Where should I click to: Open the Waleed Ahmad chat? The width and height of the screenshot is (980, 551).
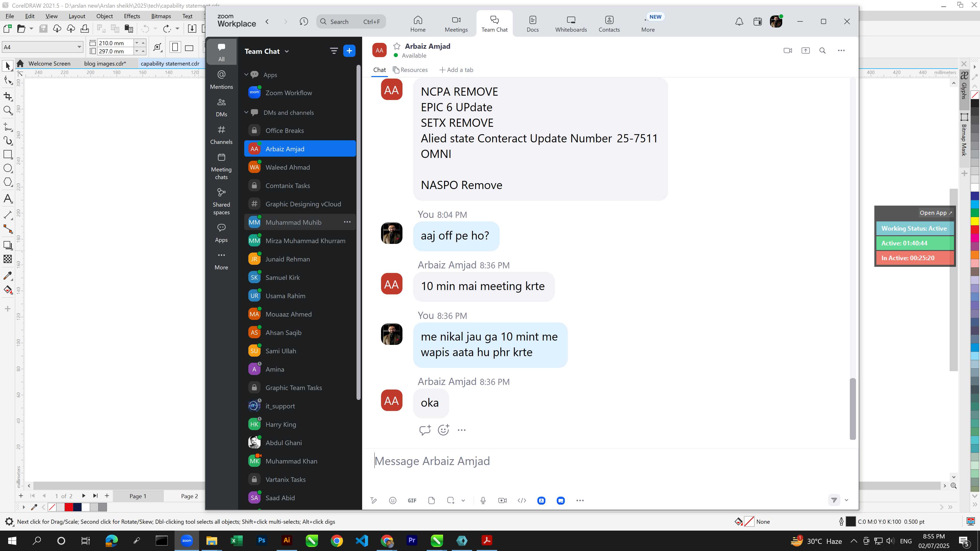(300, 167)
